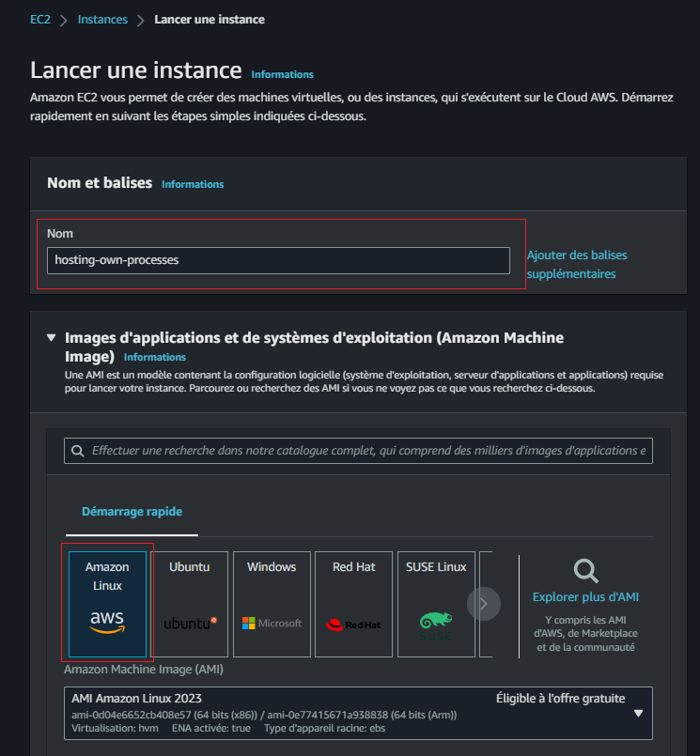Viewport: 700px width, 756px height.
Task: Click the Virtualisation: hvm text
Action: pos(115,728)
